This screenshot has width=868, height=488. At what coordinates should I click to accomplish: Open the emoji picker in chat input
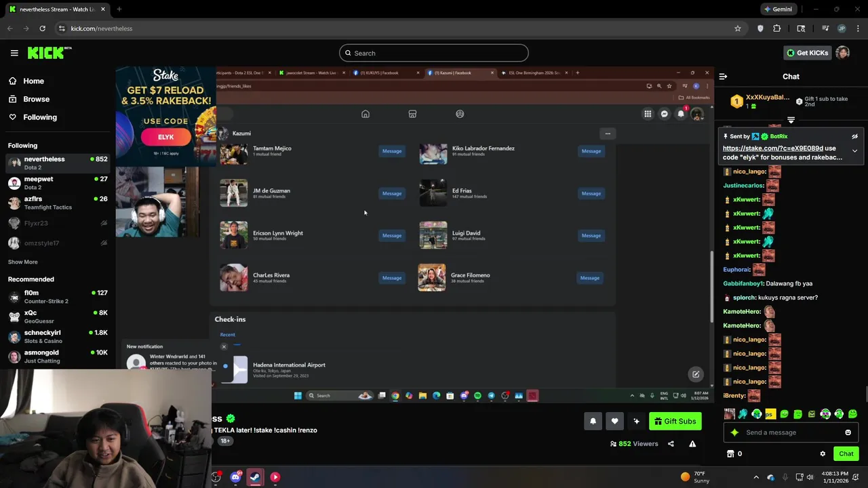(x=848, y=432)
